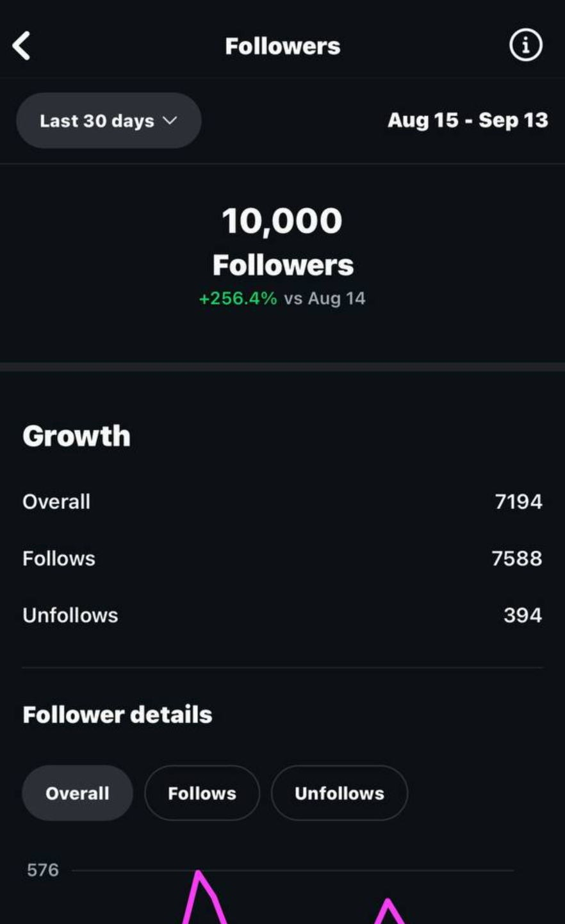Tap the Followers page title

click(282, 46)
